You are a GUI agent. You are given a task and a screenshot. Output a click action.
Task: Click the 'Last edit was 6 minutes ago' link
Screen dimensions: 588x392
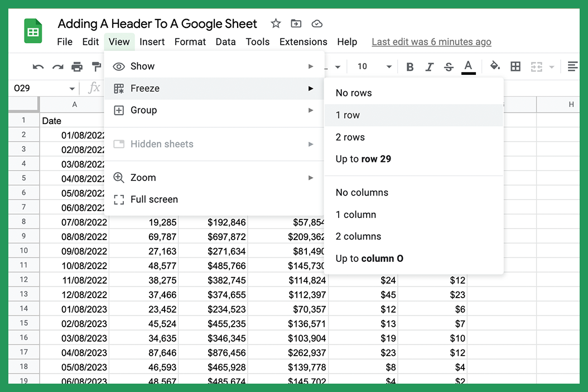431,41
